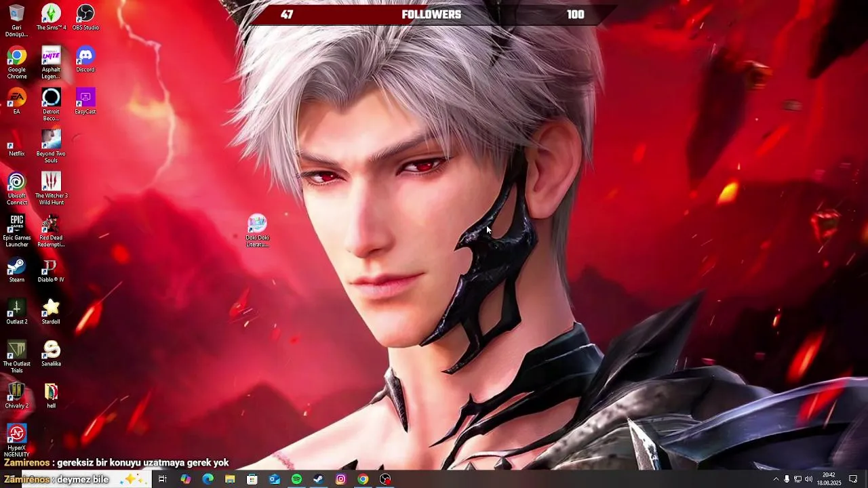The height and width of the screenshot is (488, 868).
Task: Expand hidden system tray icons
Action: 776,479
